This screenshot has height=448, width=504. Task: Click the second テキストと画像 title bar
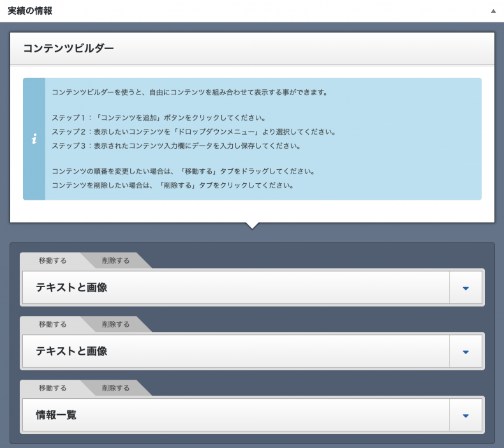pos(236,352)
